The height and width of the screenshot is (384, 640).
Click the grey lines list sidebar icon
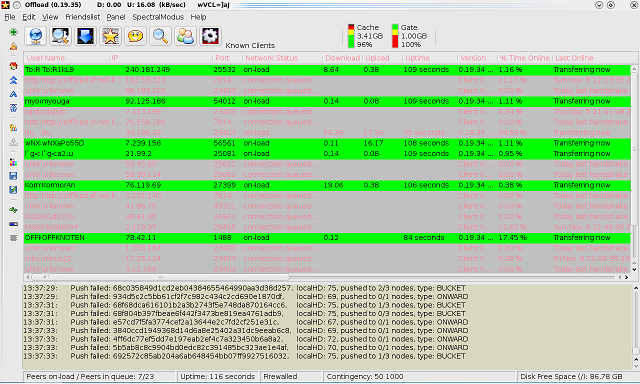(13, 238)
